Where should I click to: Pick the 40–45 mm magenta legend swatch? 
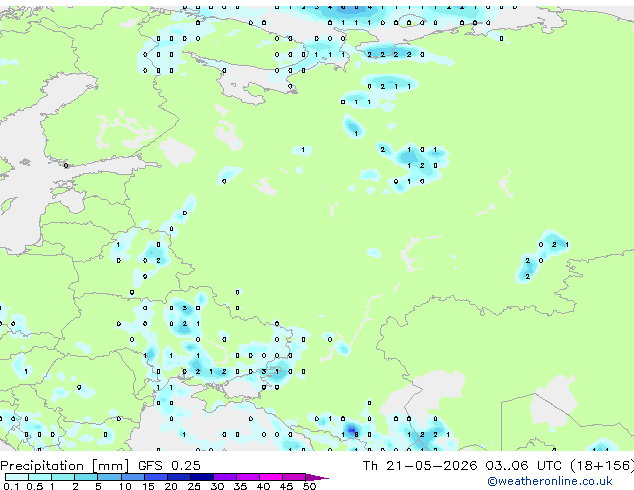click(x=271, y=477)
